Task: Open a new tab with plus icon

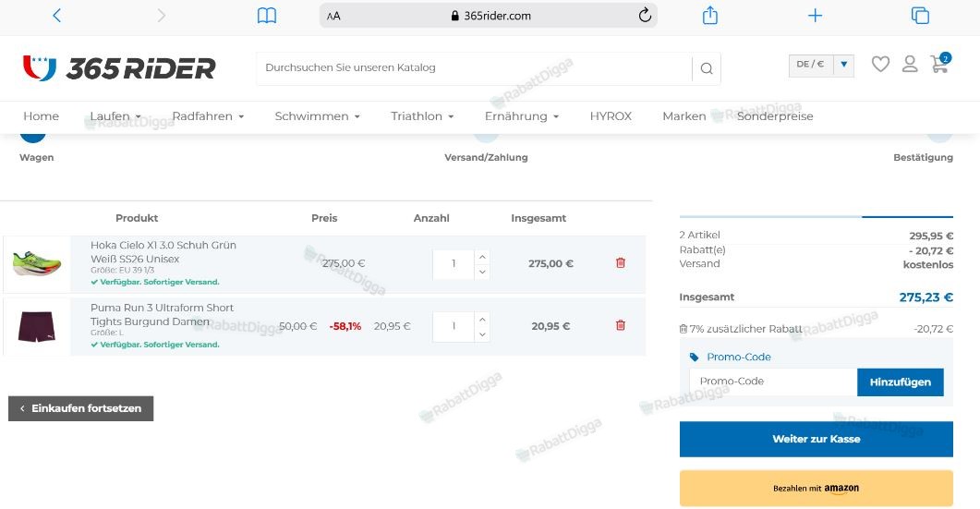Action: (815, 16)
